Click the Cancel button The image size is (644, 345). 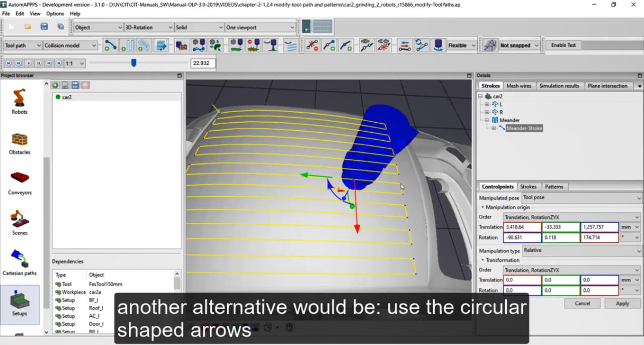point(582,303)
